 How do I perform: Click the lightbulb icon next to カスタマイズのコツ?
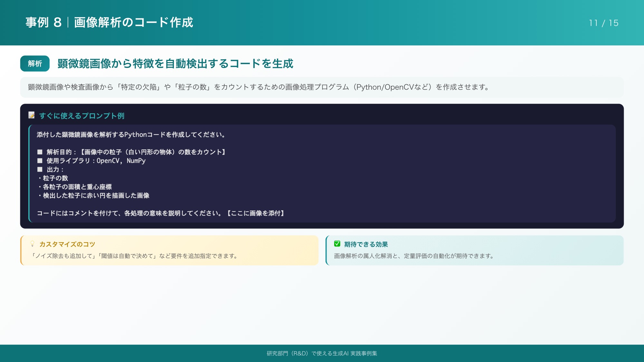(x=32, y=244)
